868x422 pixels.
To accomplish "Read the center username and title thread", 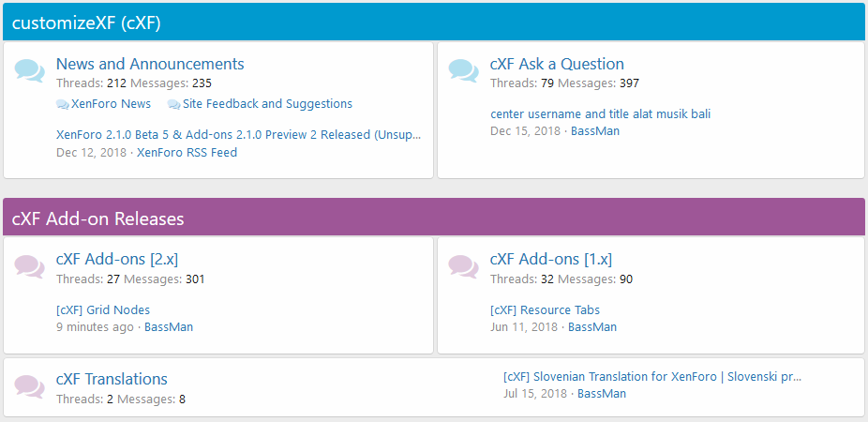I will pyautogui.click(x=600, y=113).
